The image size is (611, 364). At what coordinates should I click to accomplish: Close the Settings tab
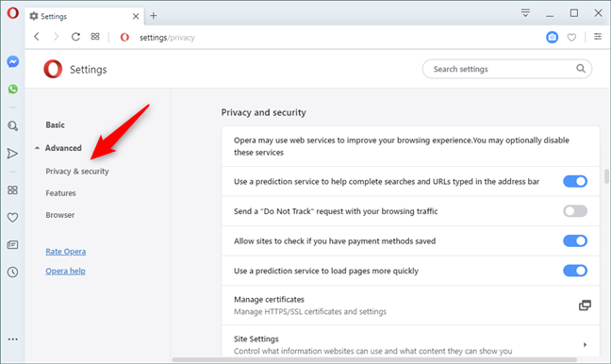tap(136, 16)
